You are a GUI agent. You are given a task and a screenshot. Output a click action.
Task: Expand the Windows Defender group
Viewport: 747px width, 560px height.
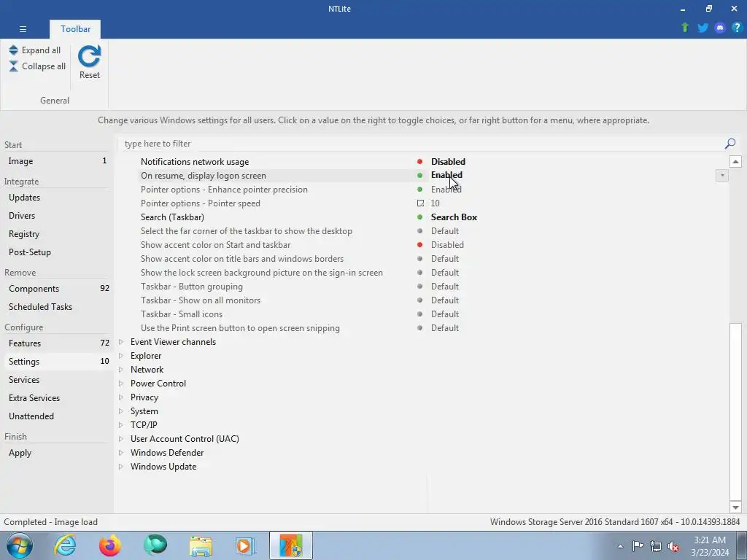coord(121,452)
